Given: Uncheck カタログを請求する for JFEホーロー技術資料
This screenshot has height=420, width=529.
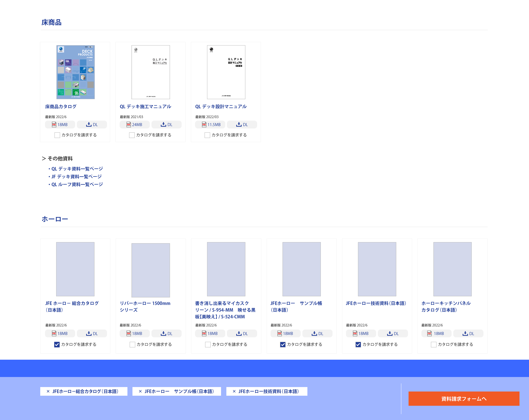Looking at the screenshot, I should pos(358,344).
